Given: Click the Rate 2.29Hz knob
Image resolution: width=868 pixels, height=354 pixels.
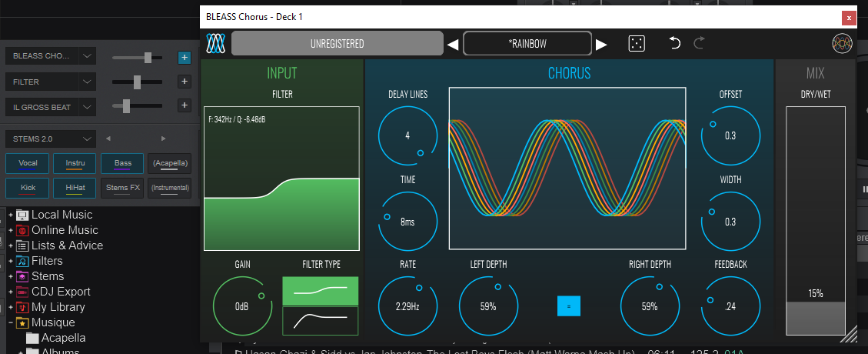Looking at the screenshot, I should [408, 306].
